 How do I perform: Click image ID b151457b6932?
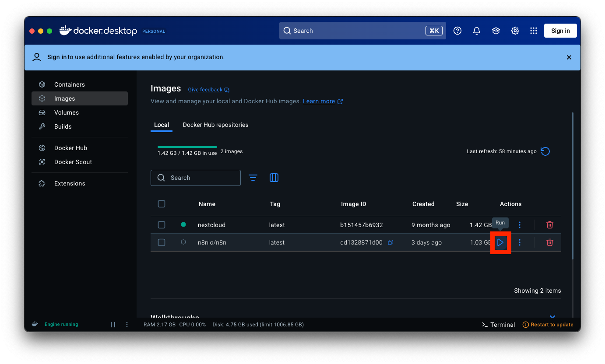click(362, 225)
